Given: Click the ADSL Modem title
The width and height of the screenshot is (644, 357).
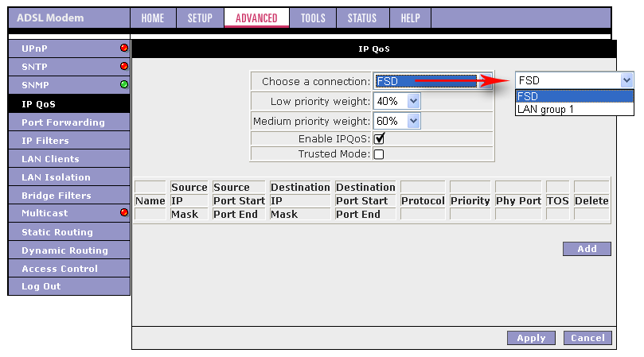Looking at the screenshot, I should tap(50, 17).
